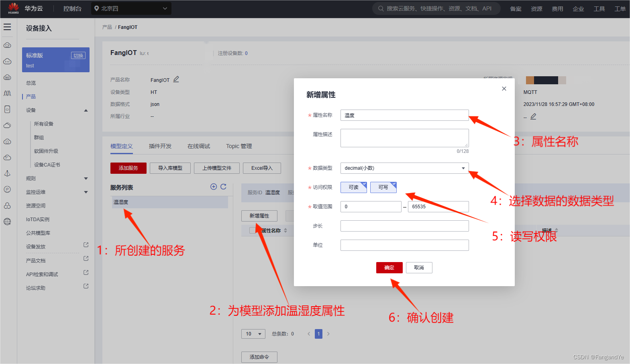Toggle the 可写 access permission
This screenshot has width=630, height=364.
point(383,187)
